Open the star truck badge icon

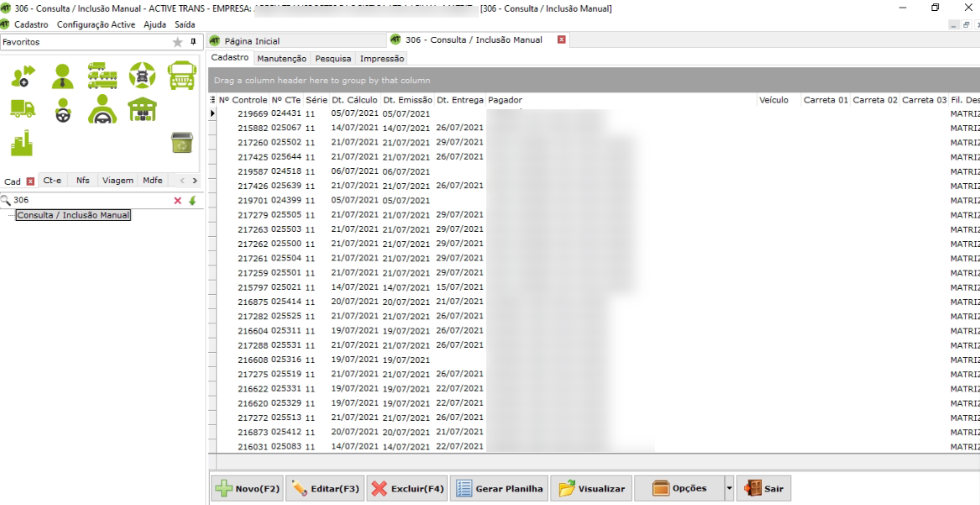click(x=142, y=76)
